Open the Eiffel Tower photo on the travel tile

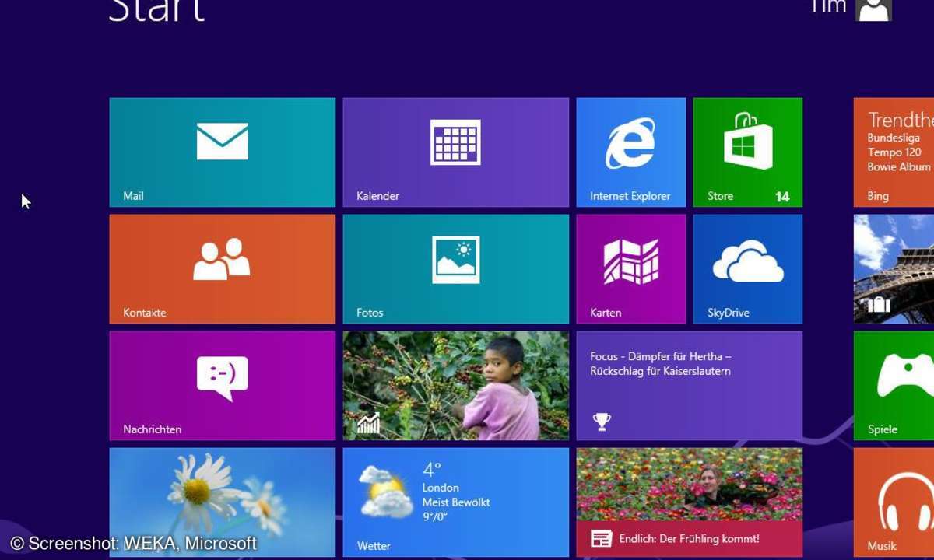click(894, 269)
